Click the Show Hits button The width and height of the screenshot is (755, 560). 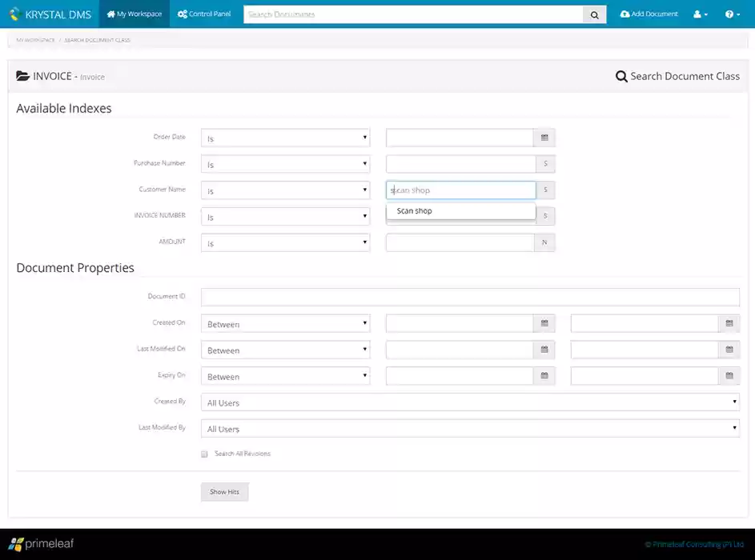pyautogui.click(x=224, y=492)
